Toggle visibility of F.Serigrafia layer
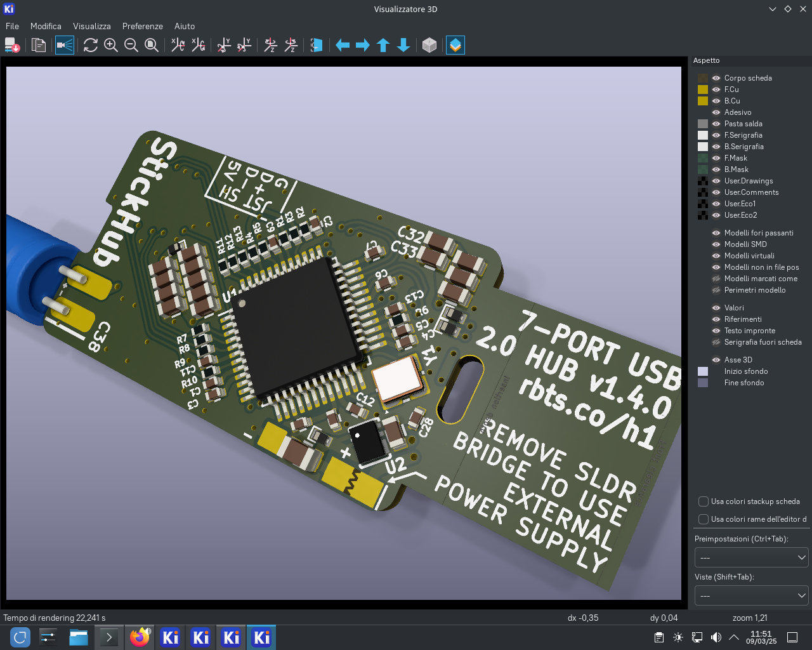This screenshot has height=650, width=812. (x=716, y=135)
